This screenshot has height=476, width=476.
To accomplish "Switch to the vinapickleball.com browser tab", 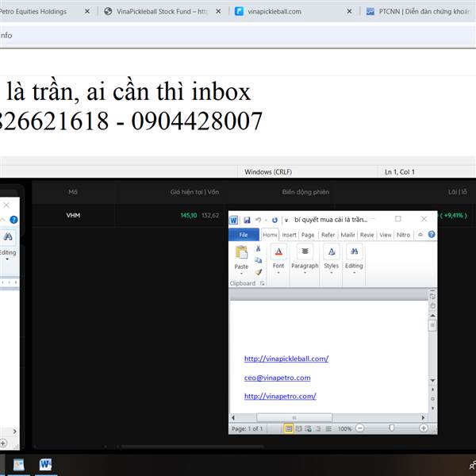I will 294,12.
